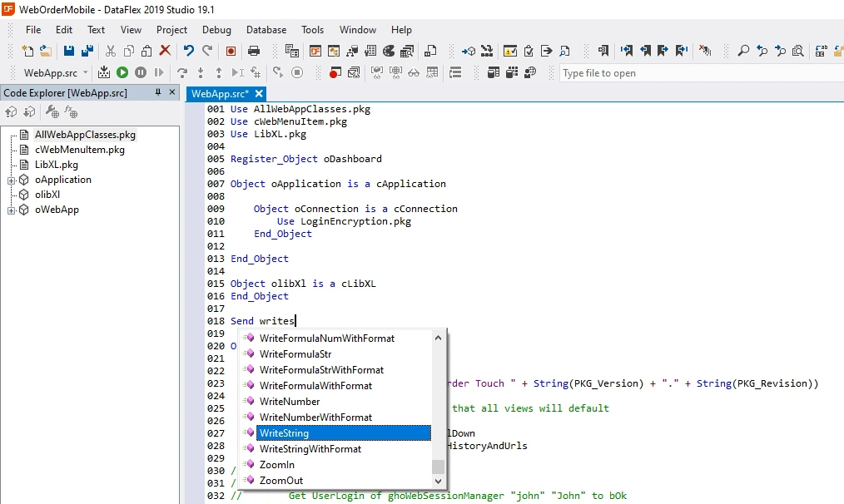Click the red Delete X icon
The width and height of the screenshot is (844, 504).
tap(165, 51)
